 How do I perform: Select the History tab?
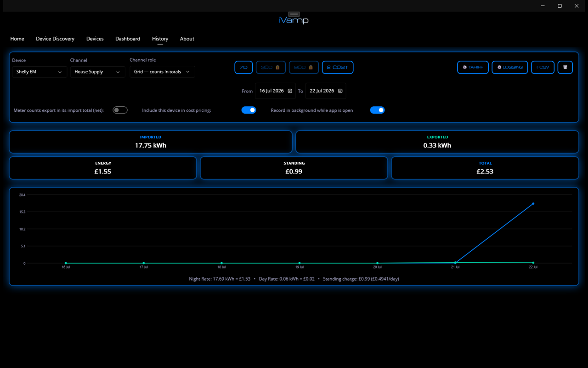pos(160,39)
